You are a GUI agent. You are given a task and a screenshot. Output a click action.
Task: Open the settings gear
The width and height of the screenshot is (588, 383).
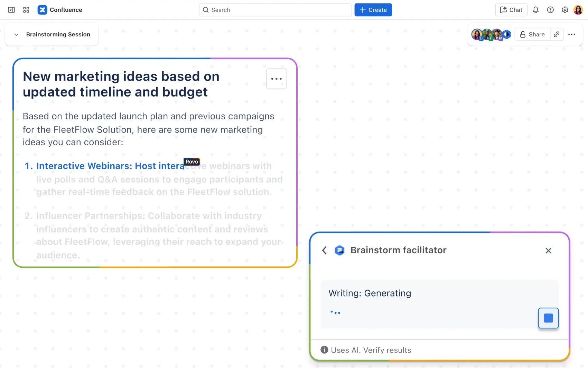tap(565, 10)
